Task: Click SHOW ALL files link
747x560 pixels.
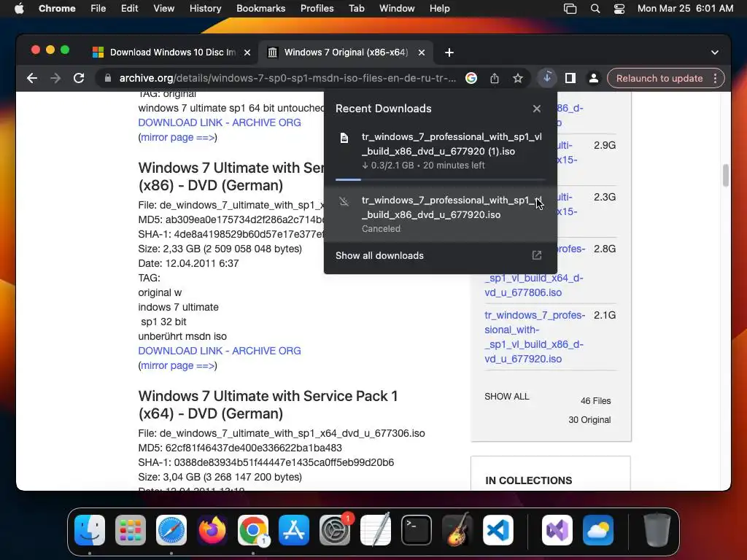Action: pos(506,396)
